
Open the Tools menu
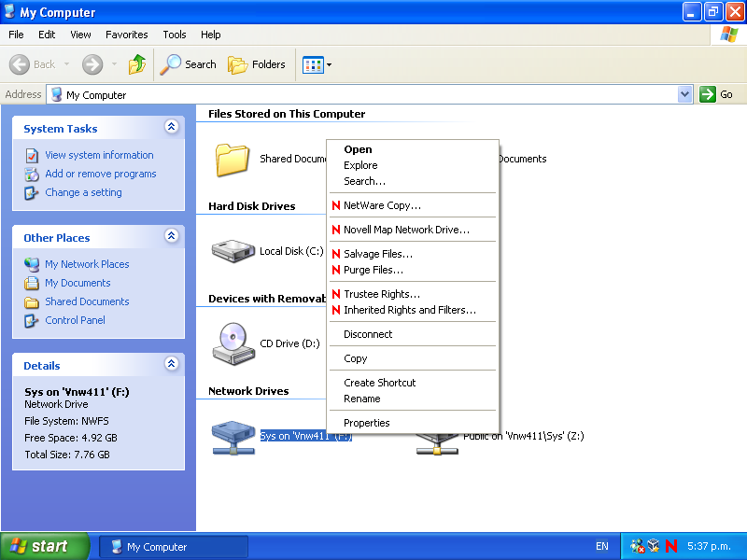click(175, 35)
